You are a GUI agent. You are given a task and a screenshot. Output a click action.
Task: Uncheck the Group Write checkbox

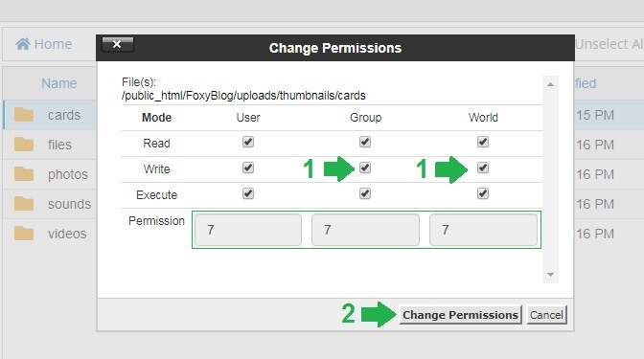365,168
